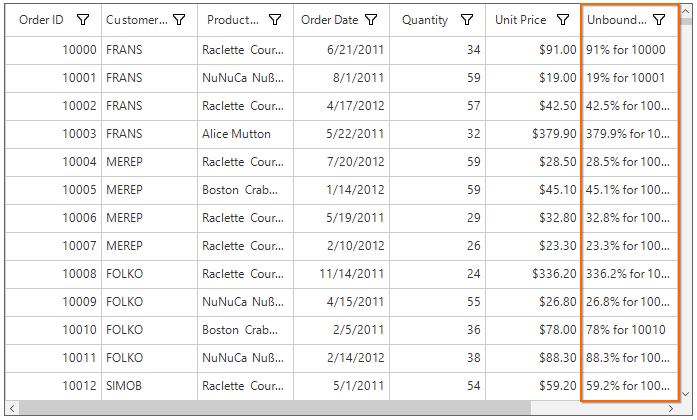This screenshot has width=697, height=420.
Task: Sort by the Unbound column header text
Action: pyautogui.click(x=617, y=20)
